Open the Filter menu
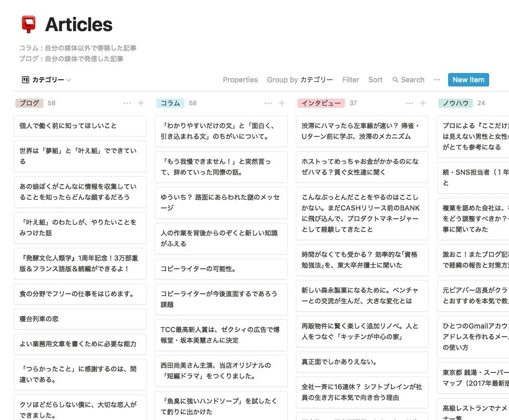 (x=351, y=80)
